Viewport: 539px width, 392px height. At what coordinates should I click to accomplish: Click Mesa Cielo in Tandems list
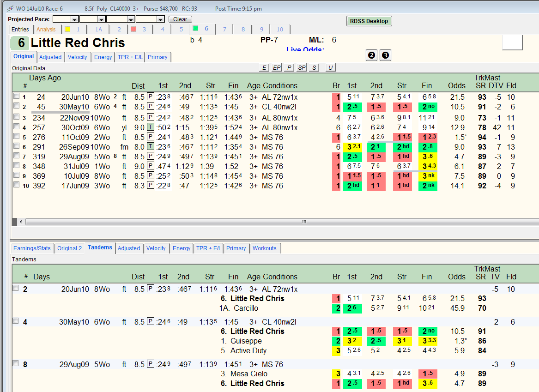click(x=249, y=374)
